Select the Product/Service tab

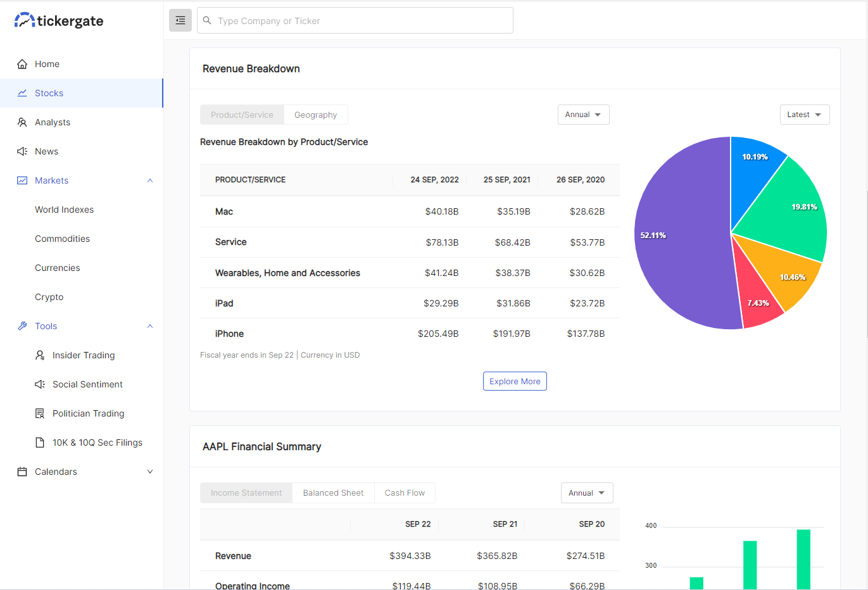[242, 115]
